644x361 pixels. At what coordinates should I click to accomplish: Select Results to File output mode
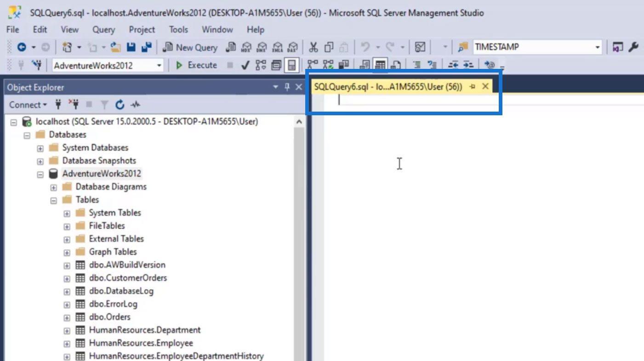[x=395, y=65]
